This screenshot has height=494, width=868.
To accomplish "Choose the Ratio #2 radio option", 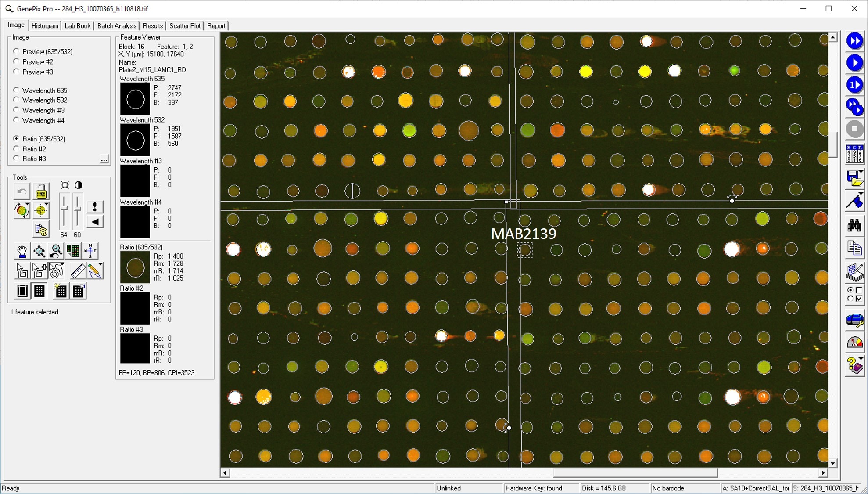I will pyautogui.click(x=16, y=149).
